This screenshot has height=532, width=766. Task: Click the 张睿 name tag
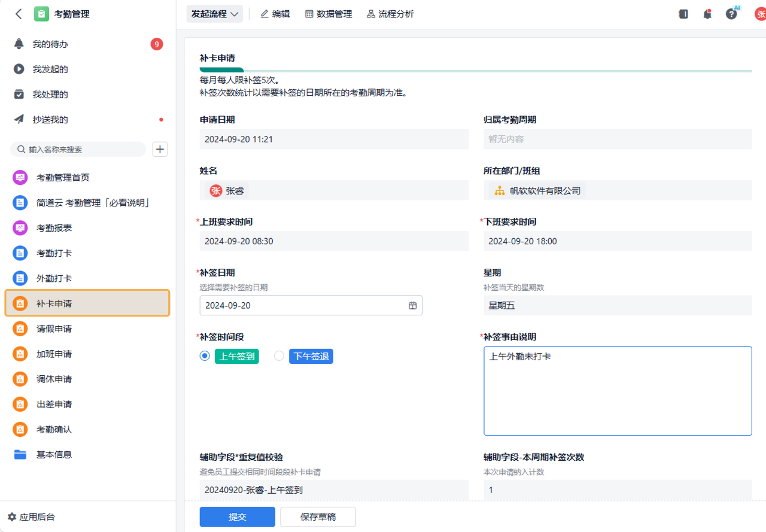226,191
